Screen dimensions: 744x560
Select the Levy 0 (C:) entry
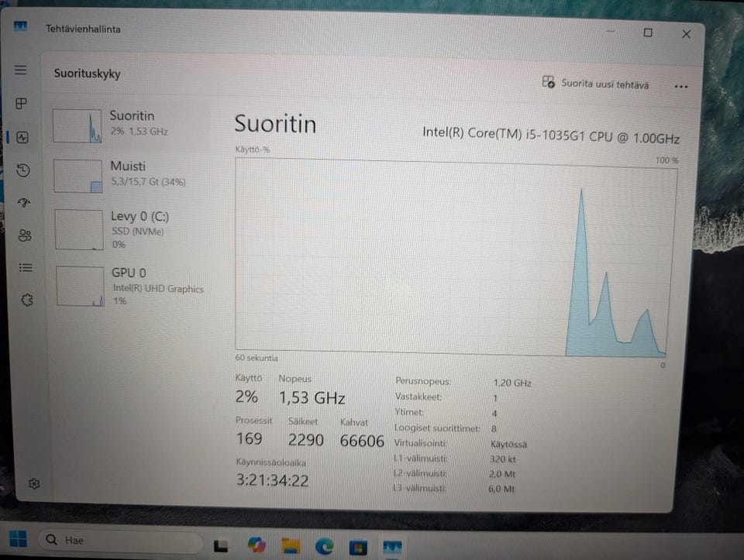131,229
